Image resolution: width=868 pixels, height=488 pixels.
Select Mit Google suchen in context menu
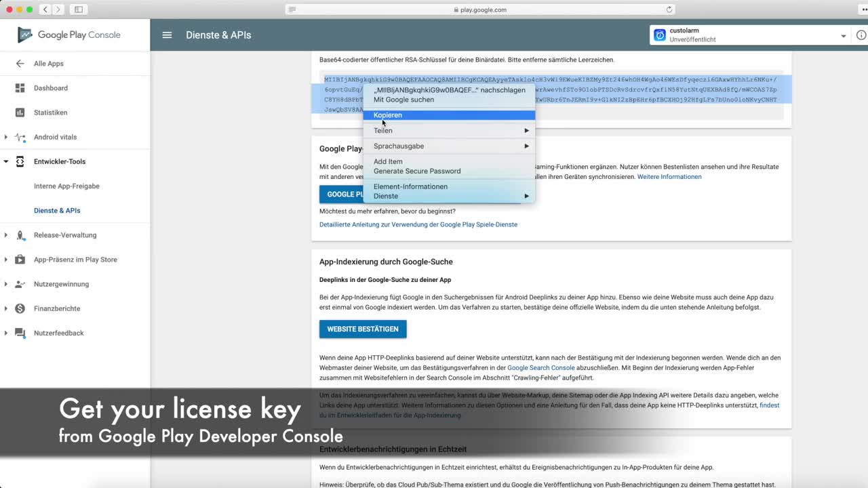coord(449,100)
